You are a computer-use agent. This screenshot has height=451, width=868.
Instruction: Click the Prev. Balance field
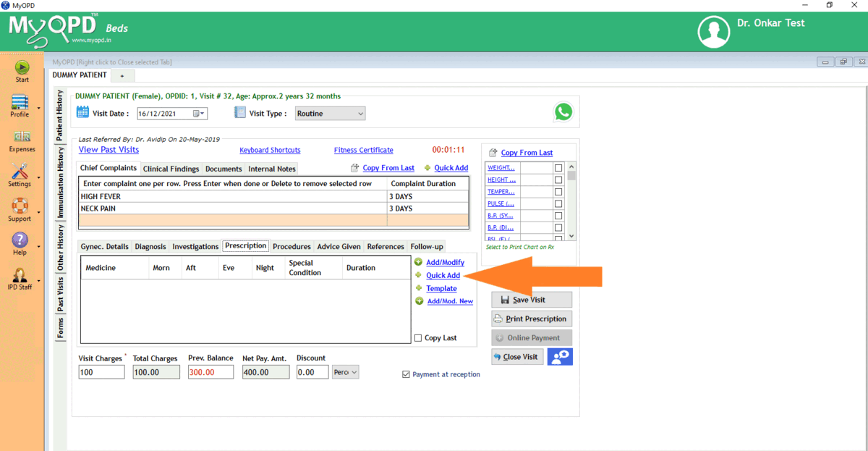tap(210, 372)
